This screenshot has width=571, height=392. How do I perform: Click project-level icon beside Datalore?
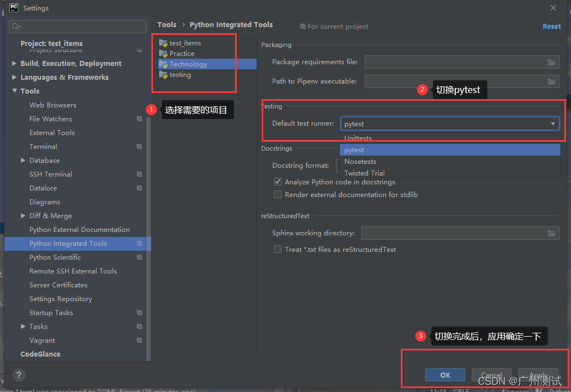click(x=139, y=188)
